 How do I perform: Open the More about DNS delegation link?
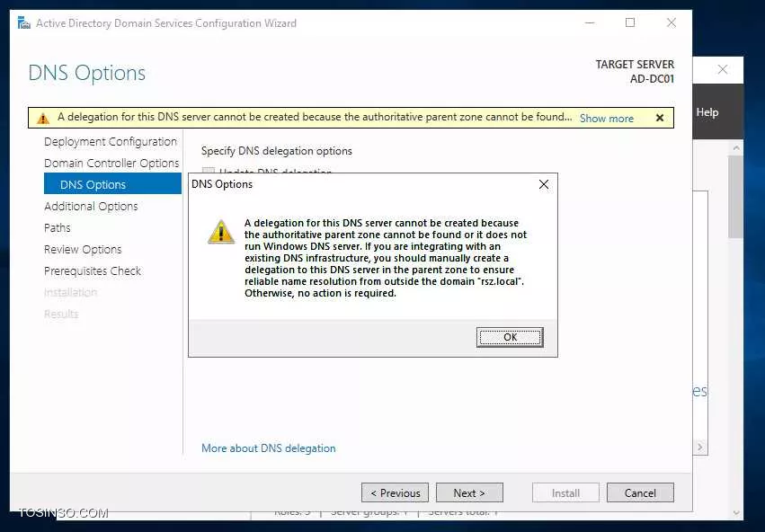point(269,448)
